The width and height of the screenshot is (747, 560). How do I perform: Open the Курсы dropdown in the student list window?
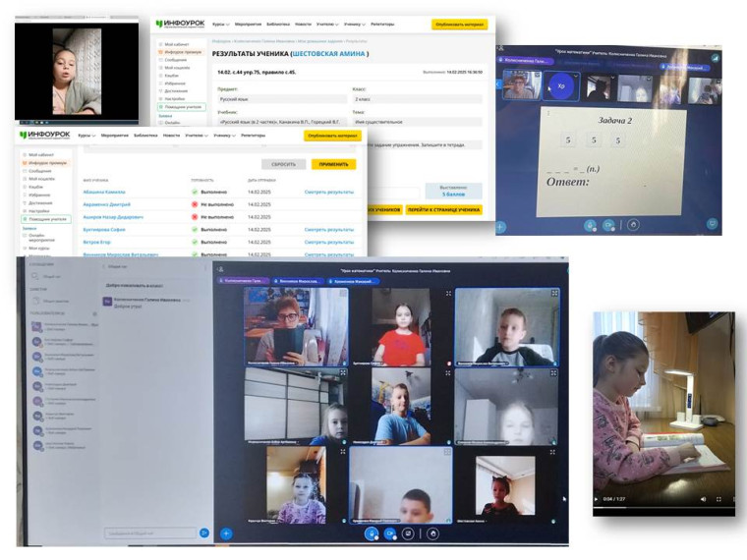pyautogui.click(x=86, y=136)
